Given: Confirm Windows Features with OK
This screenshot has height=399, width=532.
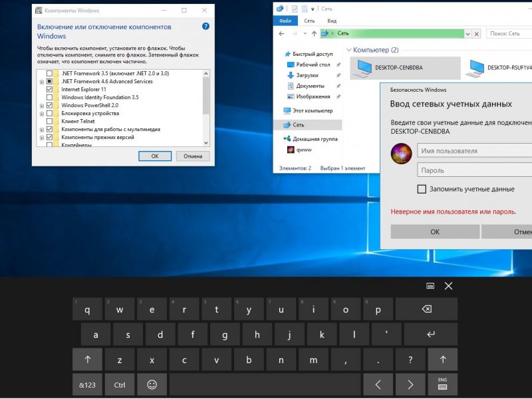Looking at the screenshot, I should pyautogui.click(x=155, y=156).
